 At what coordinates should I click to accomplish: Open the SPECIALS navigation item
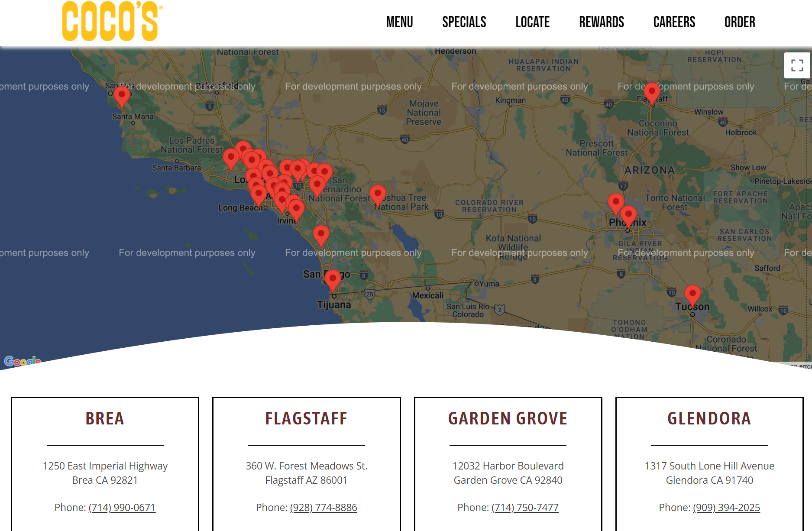pyautogui.click(x=464, y=22)
